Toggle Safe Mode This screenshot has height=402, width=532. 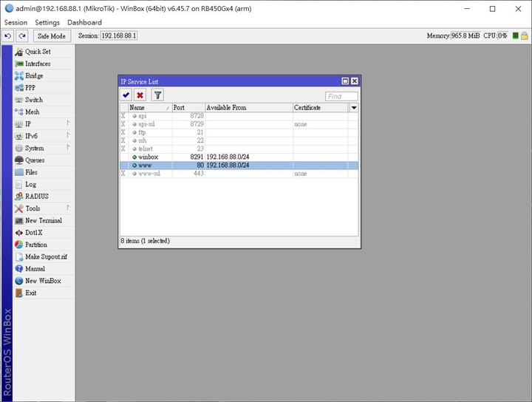pos(52,36)
